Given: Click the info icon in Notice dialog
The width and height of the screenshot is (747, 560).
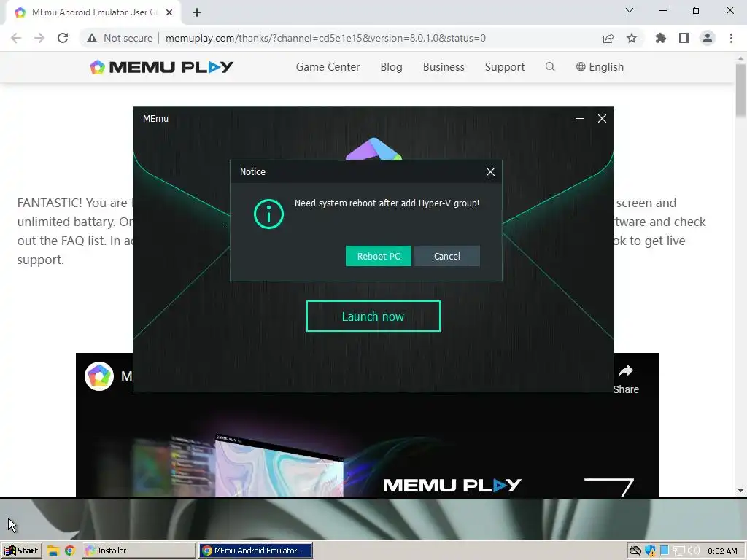Looking at the screenshot, I should coord(268,214).
